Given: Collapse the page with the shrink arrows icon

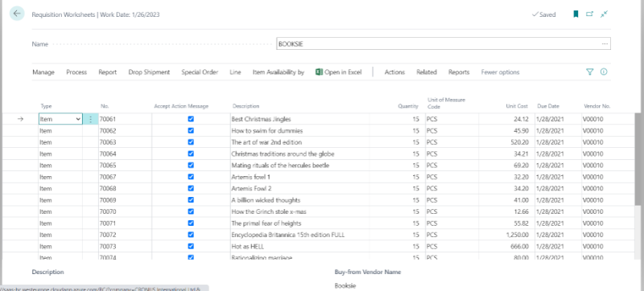Looking at the screenshot, I should tap(604, 14).
